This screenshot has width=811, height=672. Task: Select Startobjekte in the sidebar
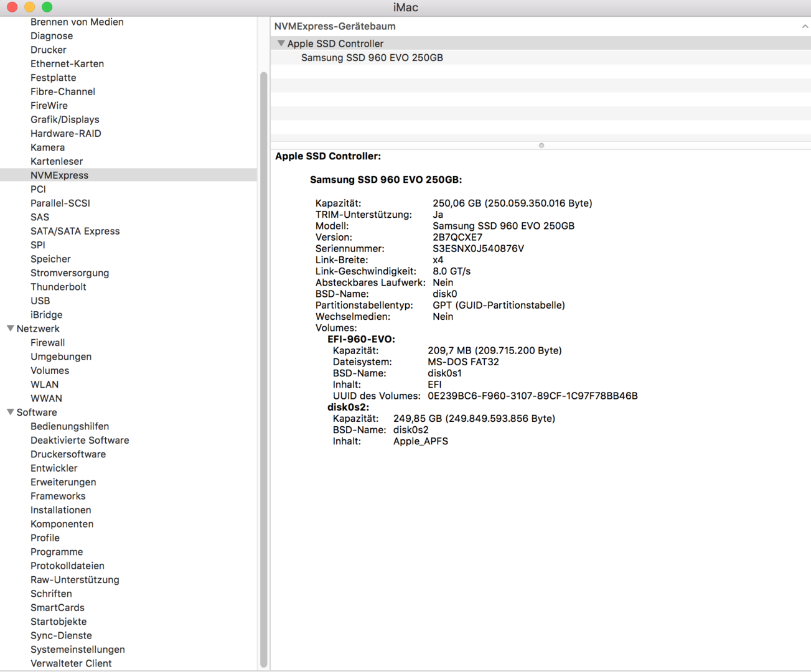59,622
